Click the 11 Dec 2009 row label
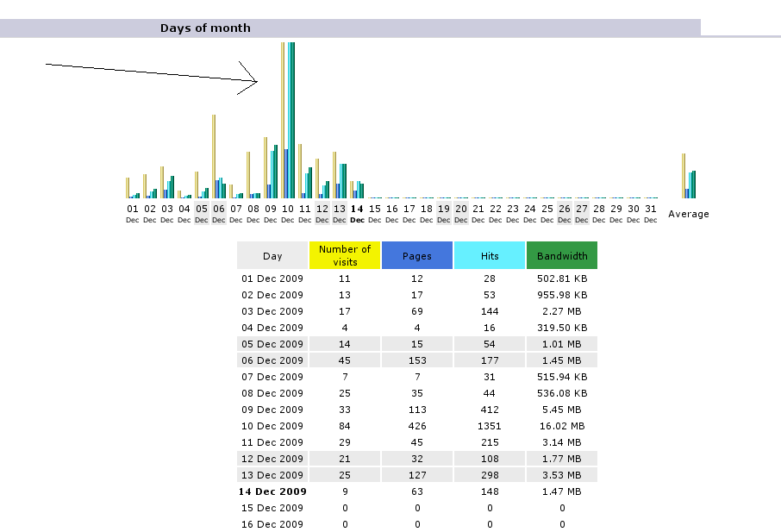This screenshot has width=781, height=532. point(272,442)
